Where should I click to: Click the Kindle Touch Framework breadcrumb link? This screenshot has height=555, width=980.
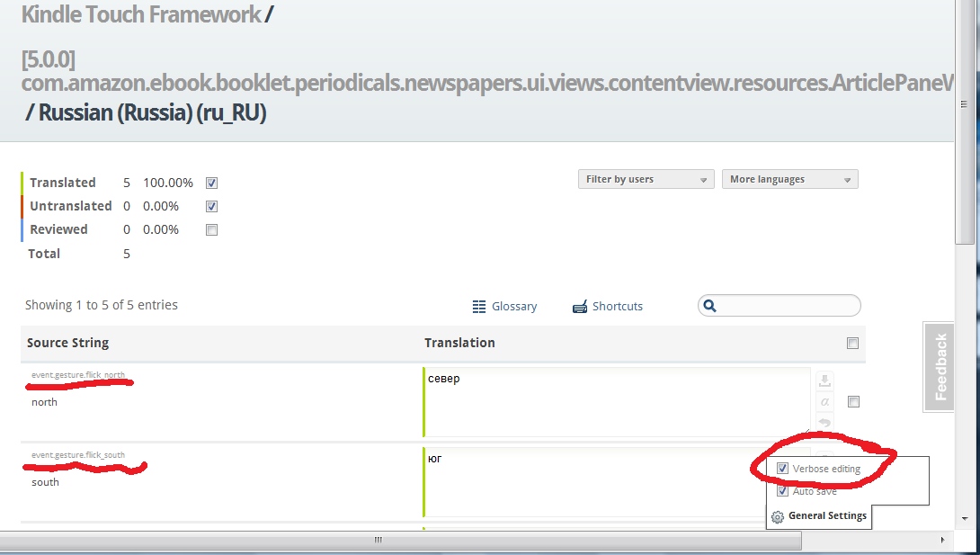(141, 13)
